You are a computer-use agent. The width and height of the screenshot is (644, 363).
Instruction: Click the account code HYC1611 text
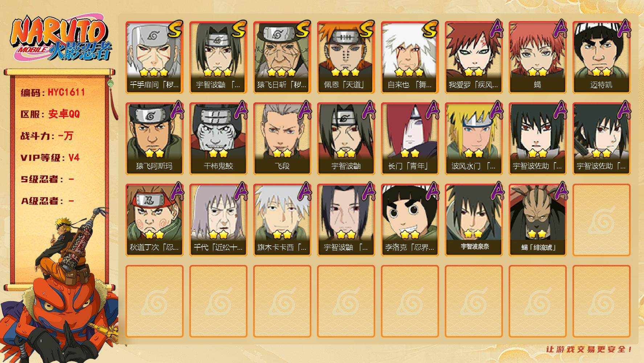coord(66,92)
